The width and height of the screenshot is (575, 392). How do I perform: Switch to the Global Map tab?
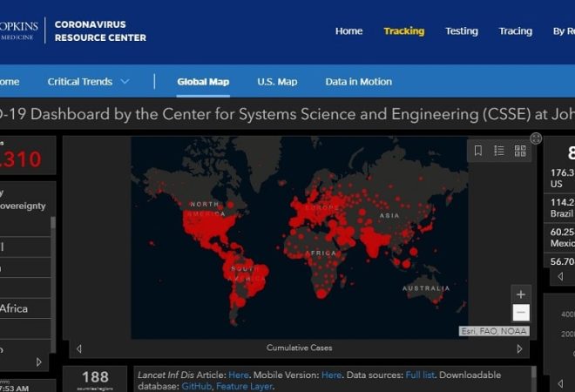tap(203, 81)
